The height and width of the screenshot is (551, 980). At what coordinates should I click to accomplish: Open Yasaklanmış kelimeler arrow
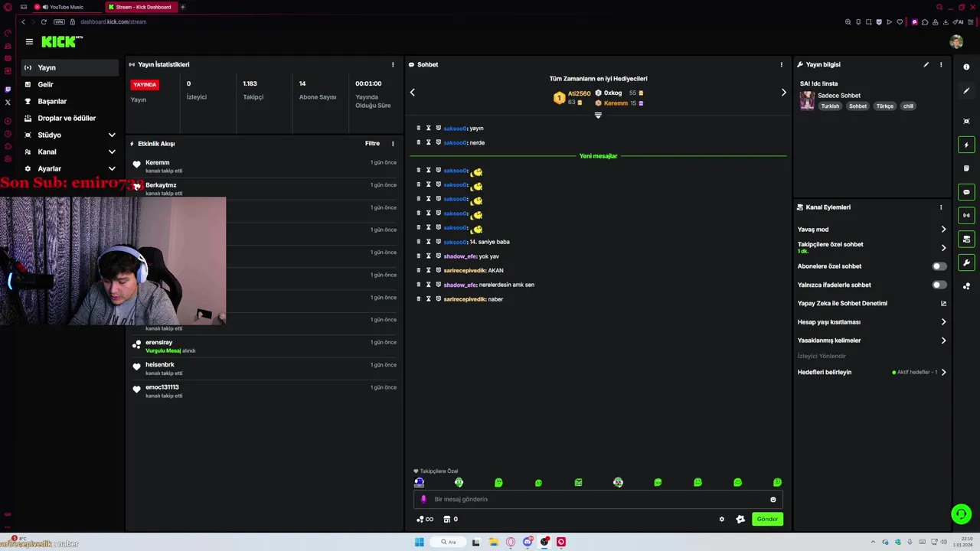coord(943,341)
